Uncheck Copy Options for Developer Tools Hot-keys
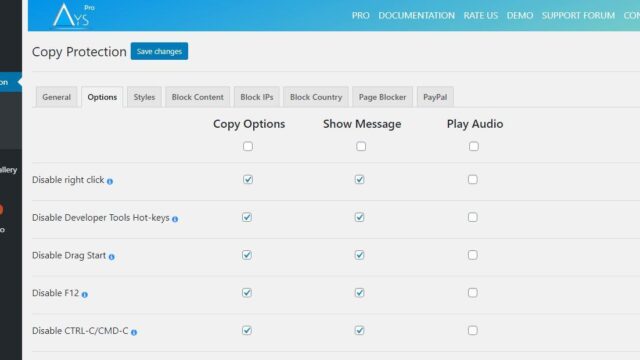640x360 pixels. pos(247,217)
